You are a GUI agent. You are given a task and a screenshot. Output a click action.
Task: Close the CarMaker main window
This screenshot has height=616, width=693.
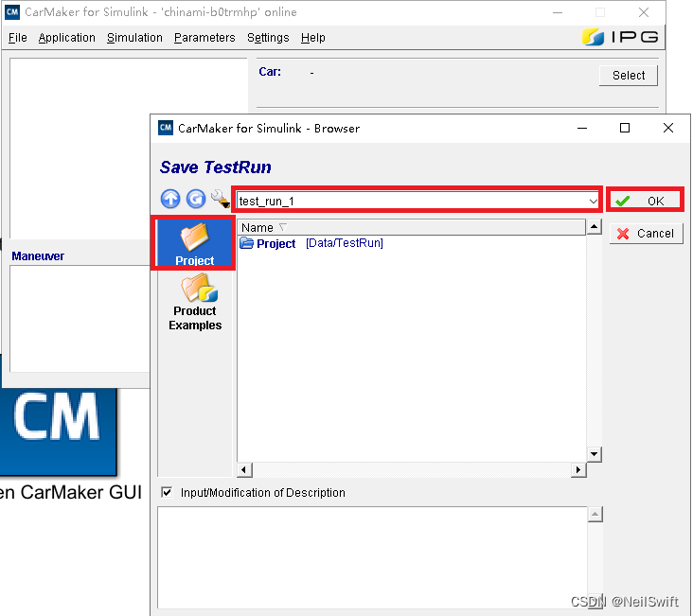pyautogui.click(x=644, y=12)
